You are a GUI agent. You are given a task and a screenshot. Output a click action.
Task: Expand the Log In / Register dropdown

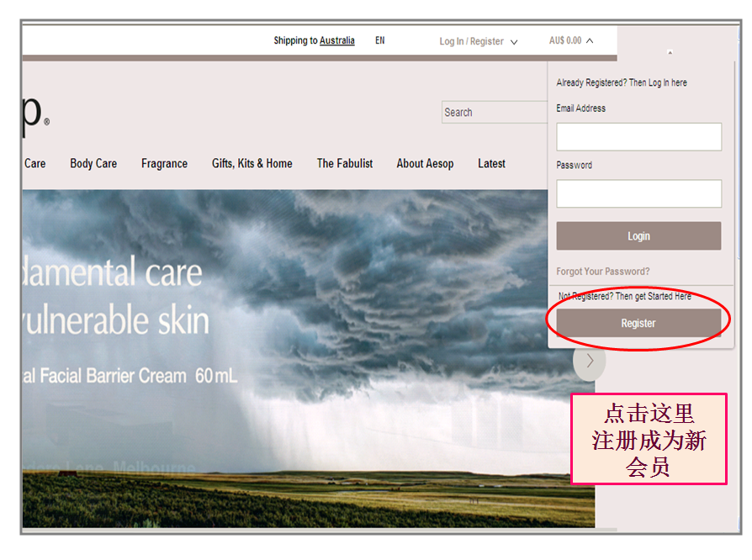pyautogui.click(x=478, y=41)
